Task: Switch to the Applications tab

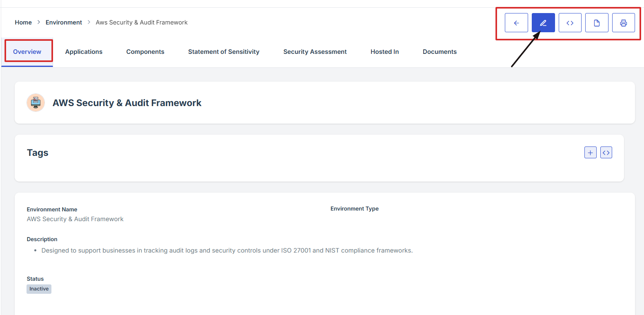Action: (84, 52)
